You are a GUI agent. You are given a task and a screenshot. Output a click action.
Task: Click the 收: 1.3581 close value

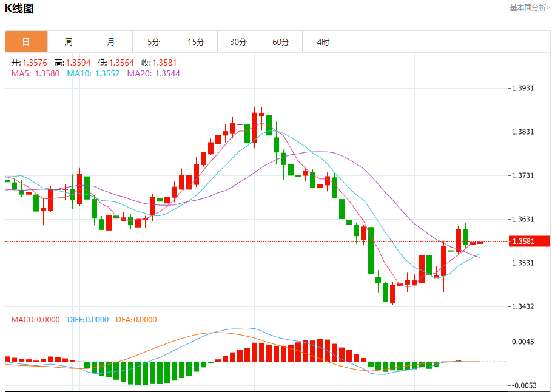(x=159, y=63)
